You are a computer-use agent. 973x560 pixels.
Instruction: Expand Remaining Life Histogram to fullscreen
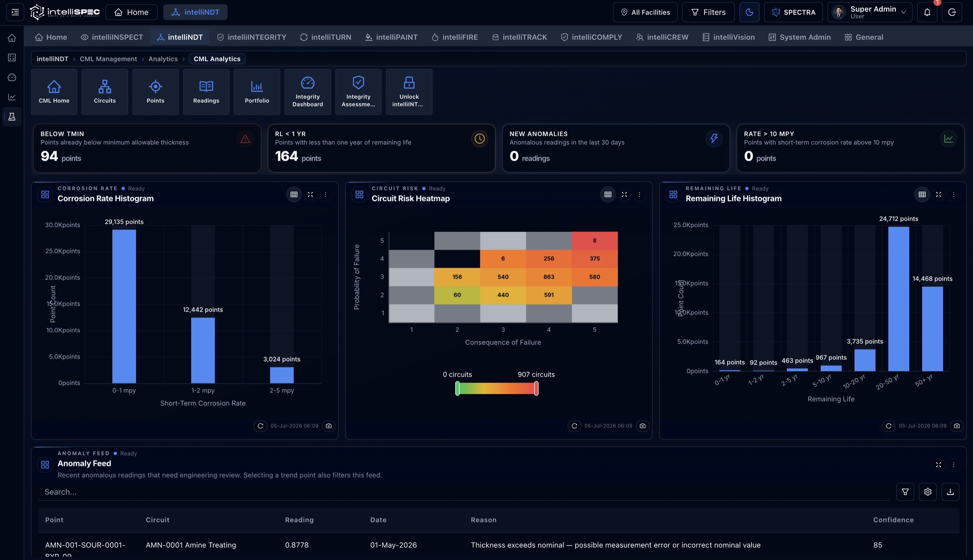[x=938, y=195]
